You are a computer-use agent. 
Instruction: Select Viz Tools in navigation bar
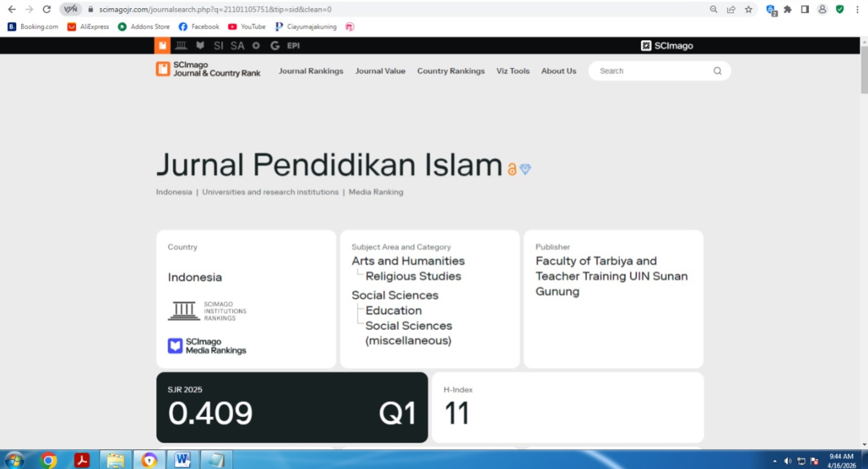pos(513,71)
